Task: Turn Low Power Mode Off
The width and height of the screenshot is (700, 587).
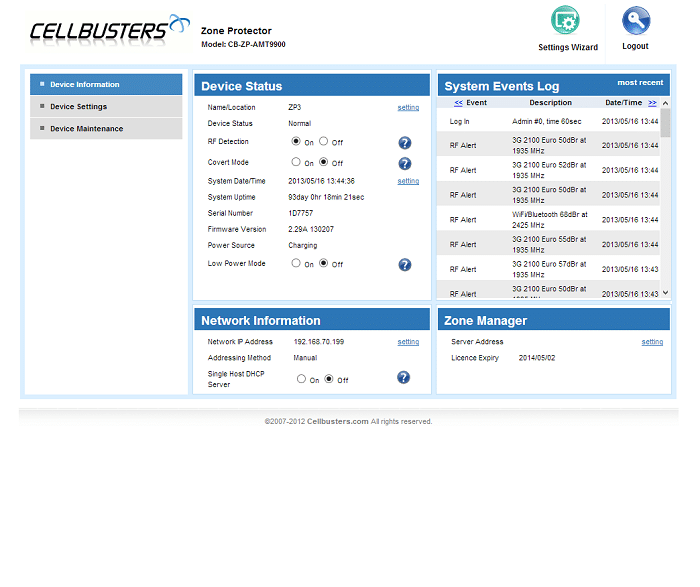Action: pyautogui.click(x=323, y=263)
